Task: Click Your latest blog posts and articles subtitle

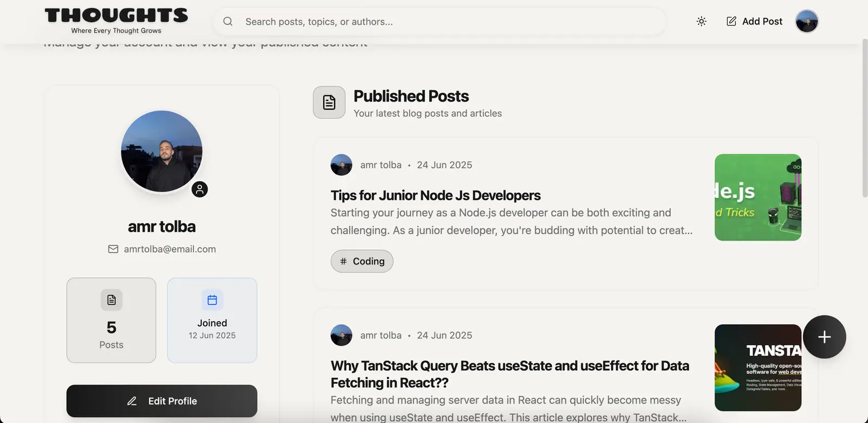Action: coord(427,113)
